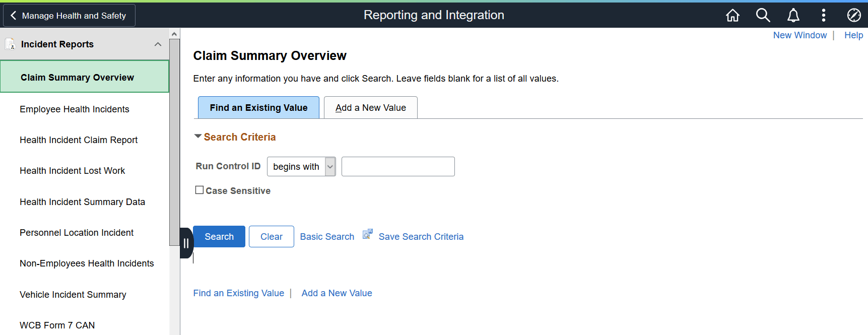Click the NavBar compass icon
This screenshot has height=335, width=868.
[854, 16]
